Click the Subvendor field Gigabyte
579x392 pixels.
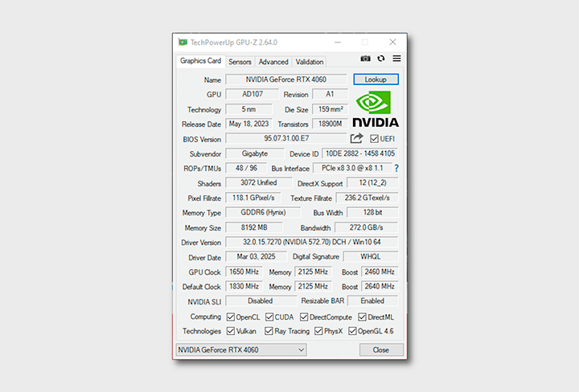(x=255, y=153)
